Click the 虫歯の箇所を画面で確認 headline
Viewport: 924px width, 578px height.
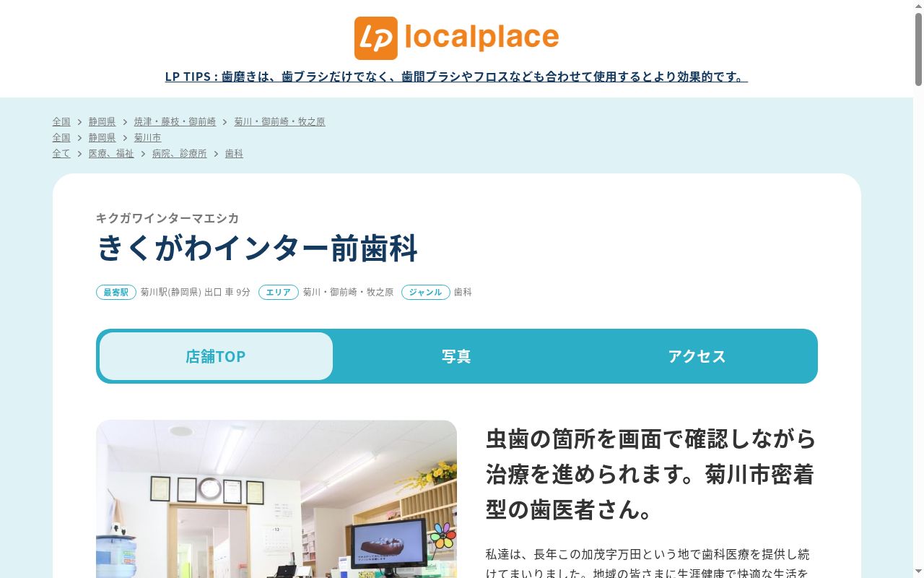pos(651,474)
